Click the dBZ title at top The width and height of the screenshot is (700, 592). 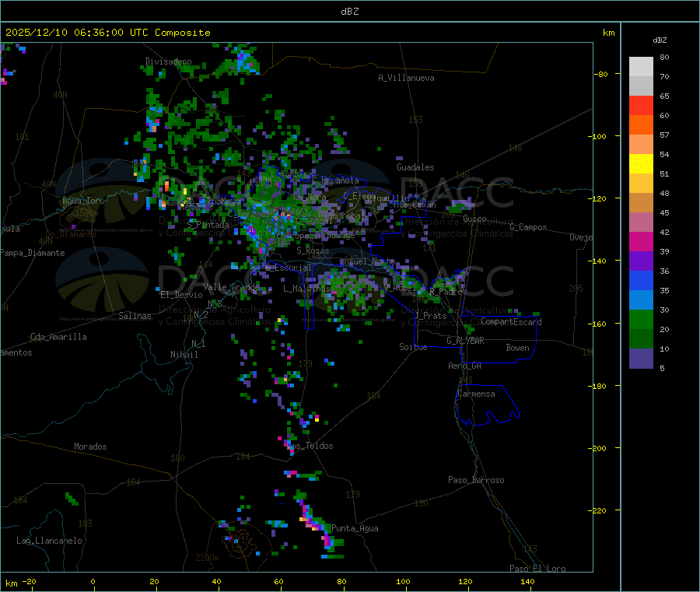(x=349, y=12)
